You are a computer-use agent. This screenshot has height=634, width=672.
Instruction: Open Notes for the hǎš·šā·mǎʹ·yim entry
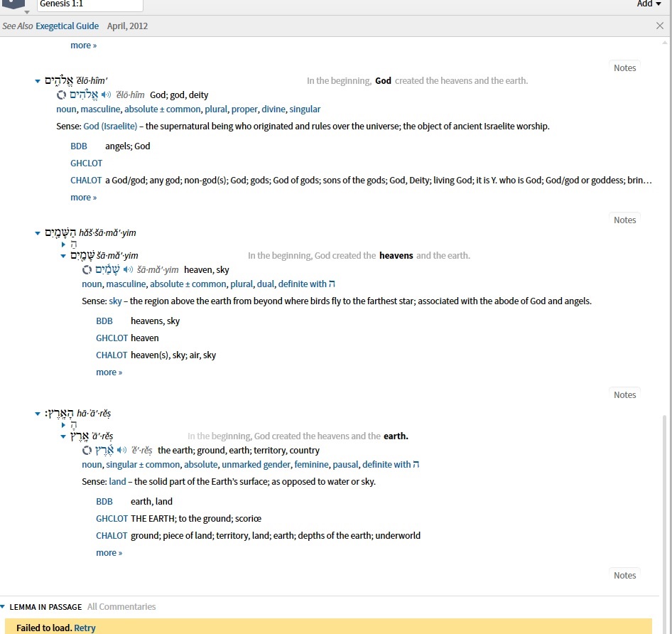[x=624, y=220]
